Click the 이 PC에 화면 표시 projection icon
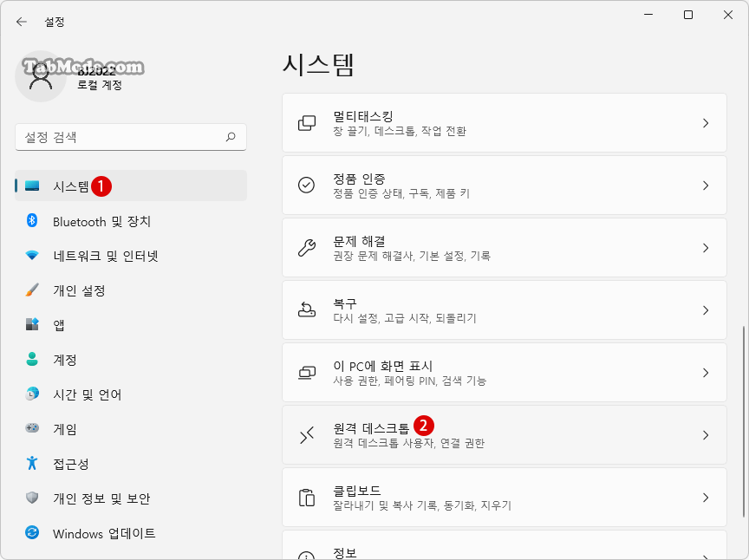Viewport: 749px width, 560px height. (307, 373)
